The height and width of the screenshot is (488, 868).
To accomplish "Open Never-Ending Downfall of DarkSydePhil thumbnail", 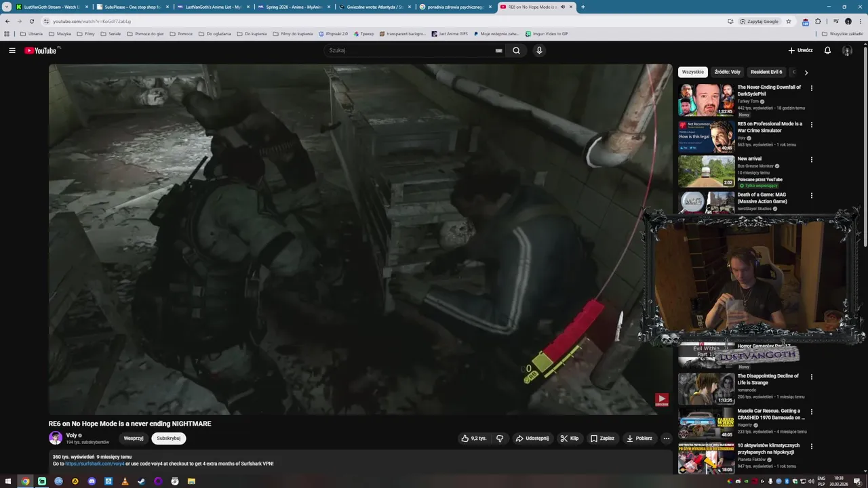I will (x=706, y=100).
